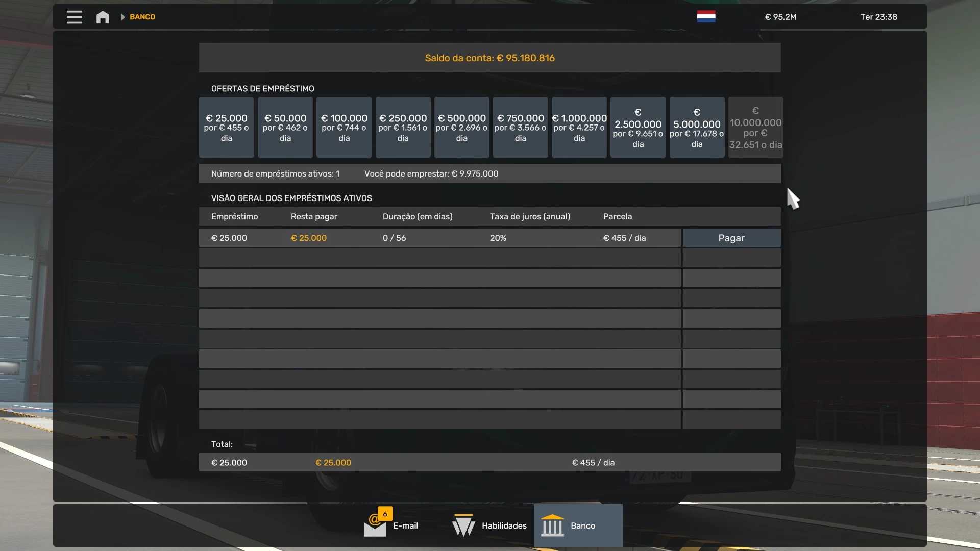Pick the € 2.500.000 loan offer
This screenshot has width=980, height=551.
click(x=638, y=128)
